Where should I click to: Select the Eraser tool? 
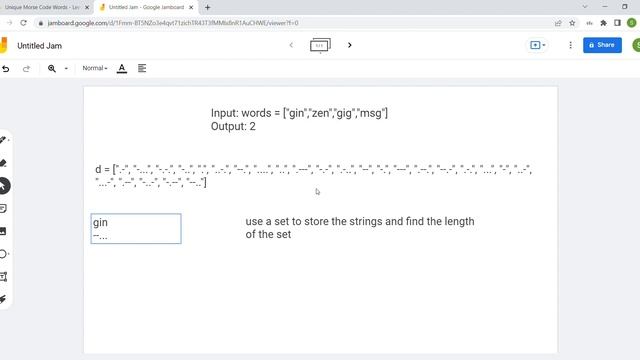3,163
